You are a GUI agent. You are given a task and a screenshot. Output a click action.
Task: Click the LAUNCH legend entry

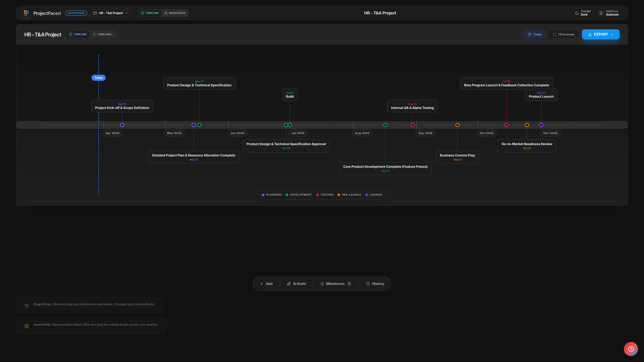[x=374, y=195]
